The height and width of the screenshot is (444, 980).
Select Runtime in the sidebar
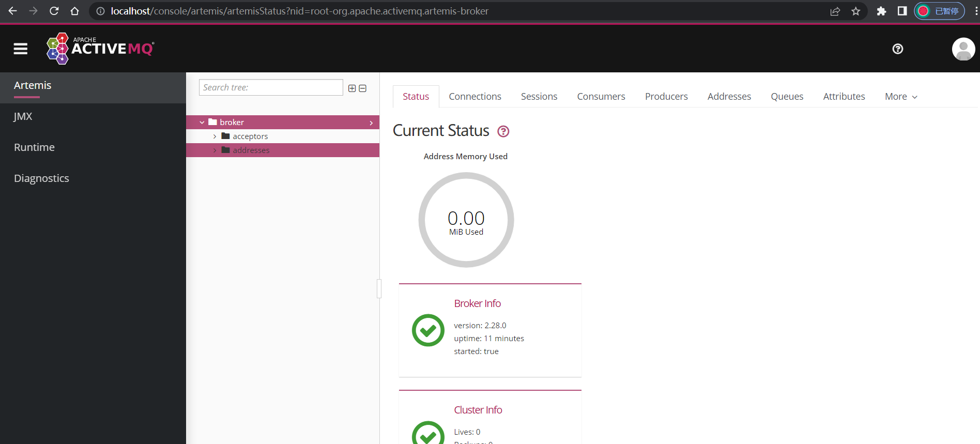[x=93, y=147]
